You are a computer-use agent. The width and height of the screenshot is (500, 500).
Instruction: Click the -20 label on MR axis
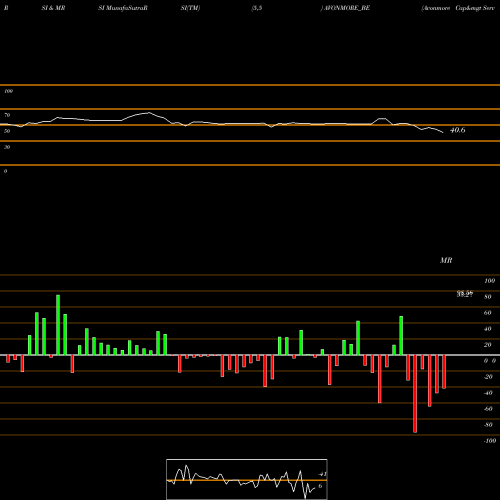point(488,377)
